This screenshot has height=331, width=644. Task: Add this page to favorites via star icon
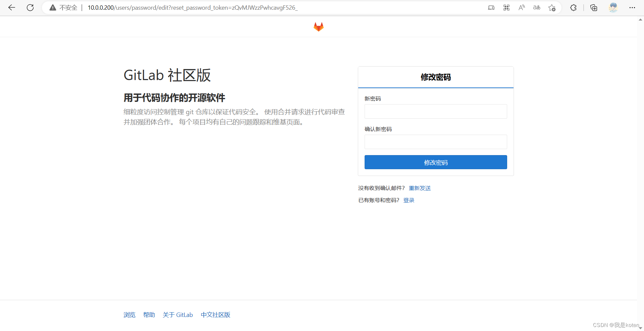point(552,8)
